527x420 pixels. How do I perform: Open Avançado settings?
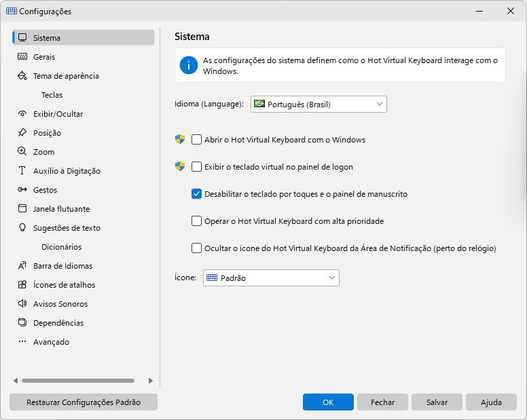pyautogui.click(x=84, y=342)
